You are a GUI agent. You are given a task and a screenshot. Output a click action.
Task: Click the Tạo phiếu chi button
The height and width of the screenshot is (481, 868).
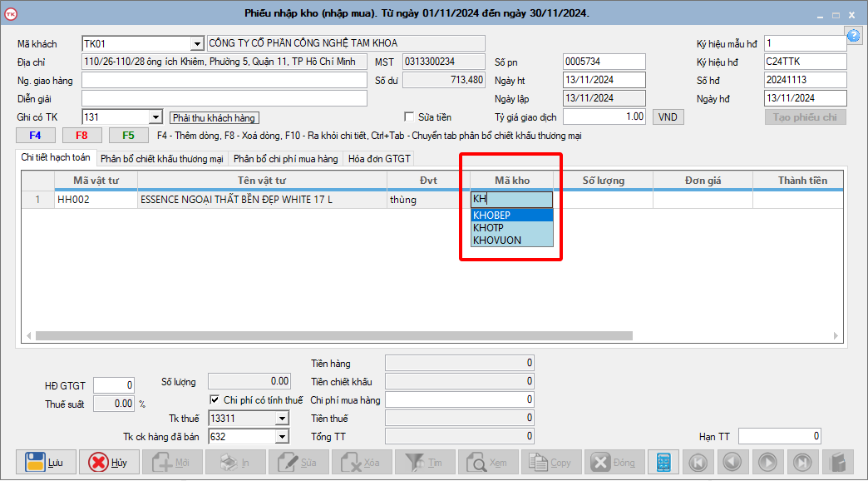(x=806, y=117)
